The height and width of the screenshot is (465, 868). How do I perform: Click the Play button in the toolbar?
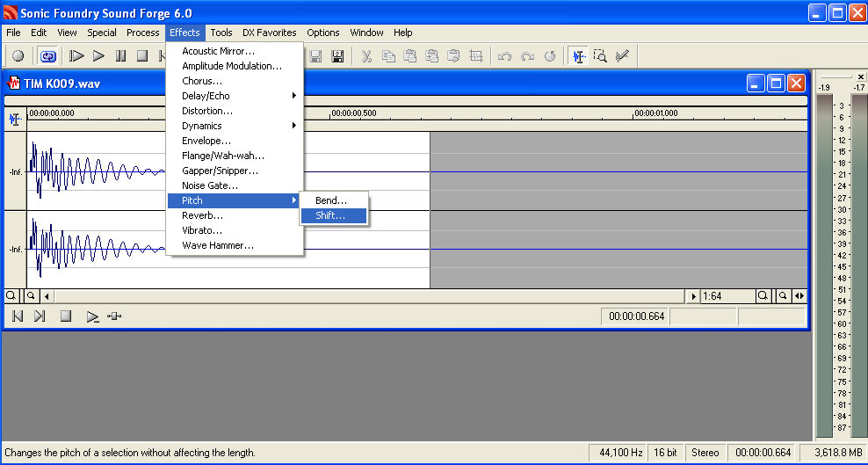tap(98, 56)
